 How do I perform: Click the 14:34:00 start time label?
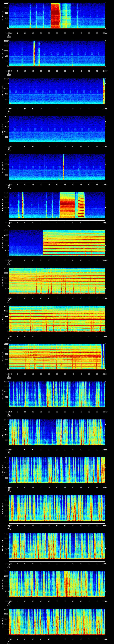coord(9,487)
